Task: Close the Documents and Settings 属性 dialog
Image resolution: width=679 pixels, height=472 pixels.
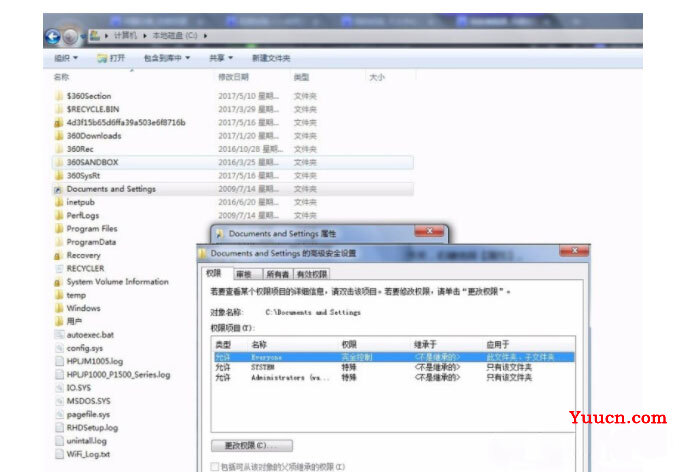Action: pyautogui.click(x=429, y=231)
